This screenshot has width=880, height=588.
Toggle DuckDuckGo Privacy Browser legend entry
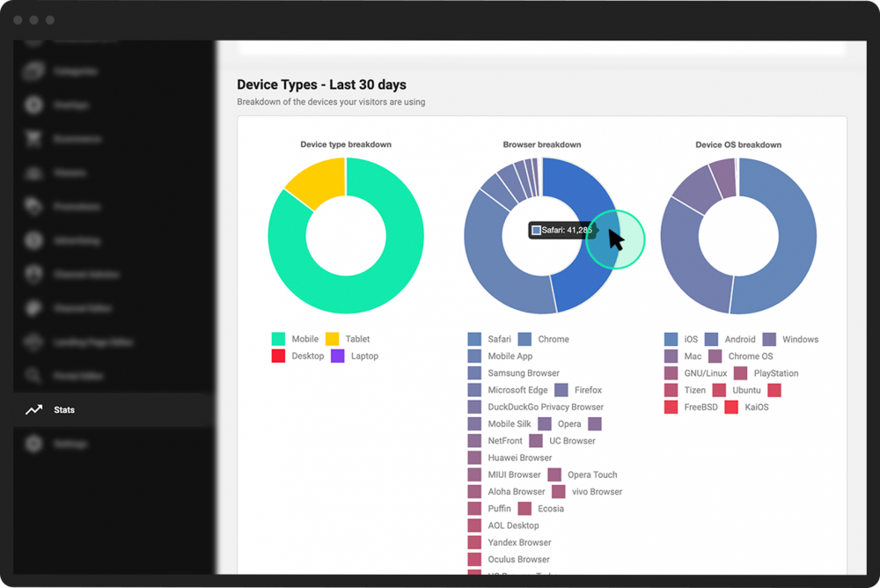click(536, 407)
